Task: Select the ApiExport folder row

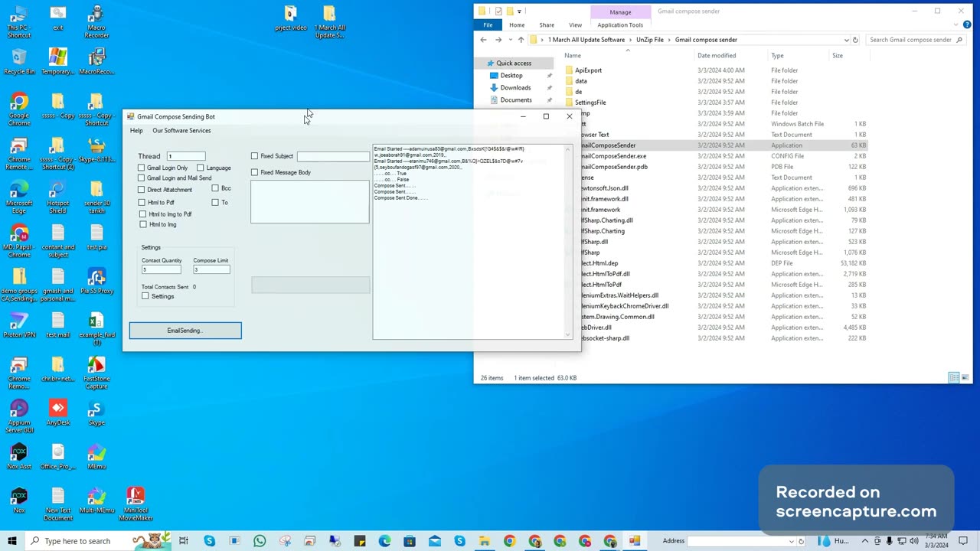Action: point(716,70)
